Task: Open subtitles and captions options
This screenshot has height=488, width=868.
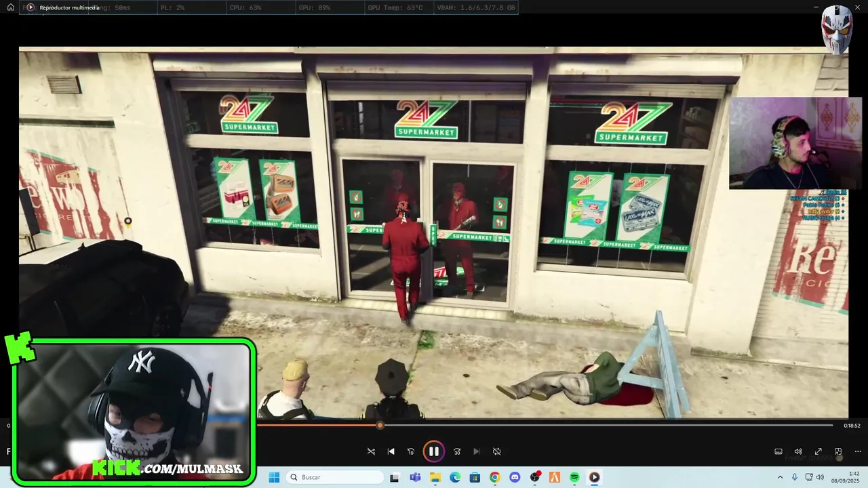Action: (x=778, y=451)
